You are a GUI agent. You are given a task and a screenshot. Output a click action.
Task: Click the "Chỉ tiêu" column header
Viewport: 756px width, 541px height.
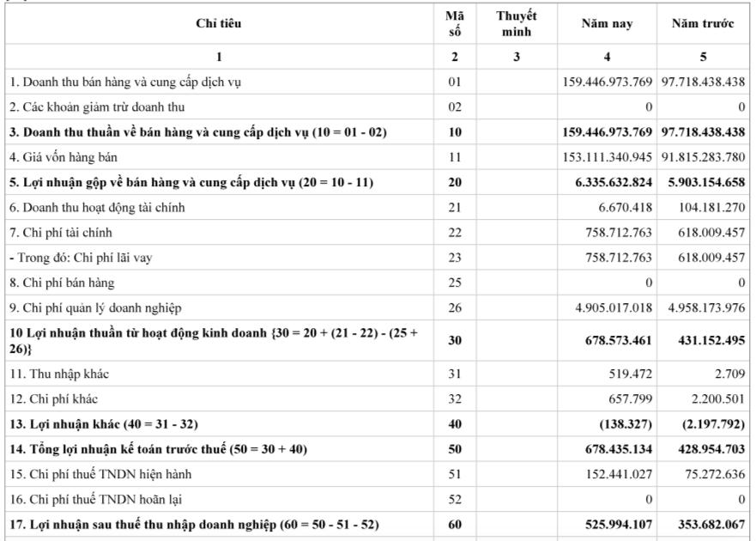coord(219,24)
